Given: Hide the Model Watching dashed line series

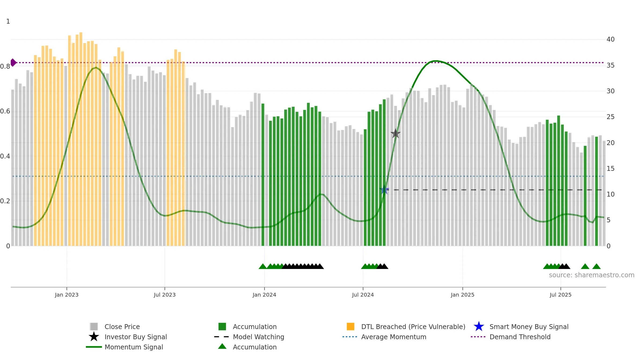Looking at the screenshot, I should pyautogui.click(x=258, y=337).
